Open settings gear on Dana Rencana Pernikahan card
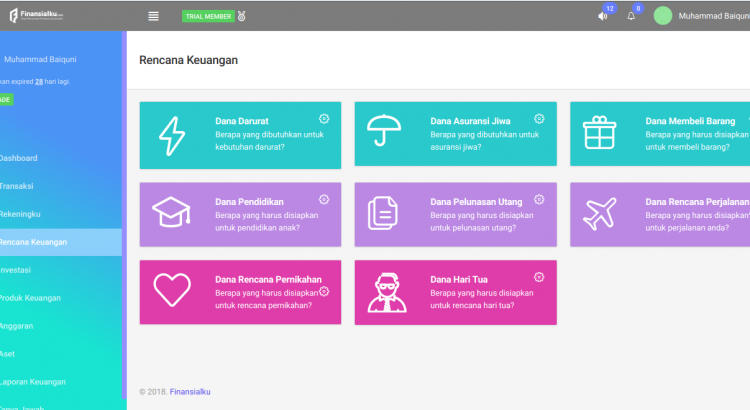Image resolution: width=750 pixels, height=410 pixels. pyautogui.click(x=324, y=291)
